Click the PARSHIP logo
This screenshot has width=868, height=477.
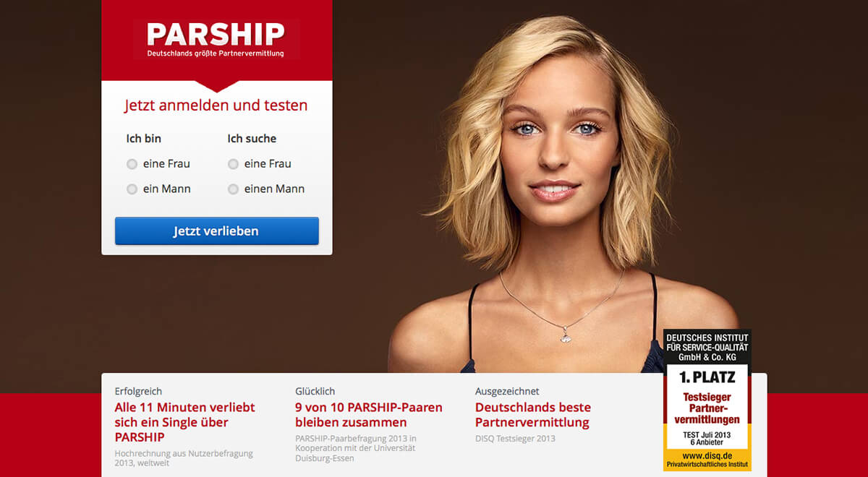coord(216,39)
